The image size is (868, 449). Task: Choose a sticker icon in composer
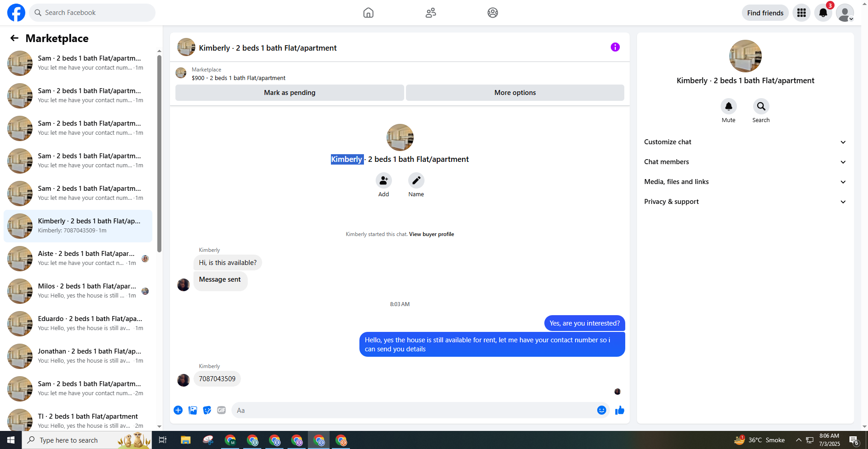[x=207, y=410]
